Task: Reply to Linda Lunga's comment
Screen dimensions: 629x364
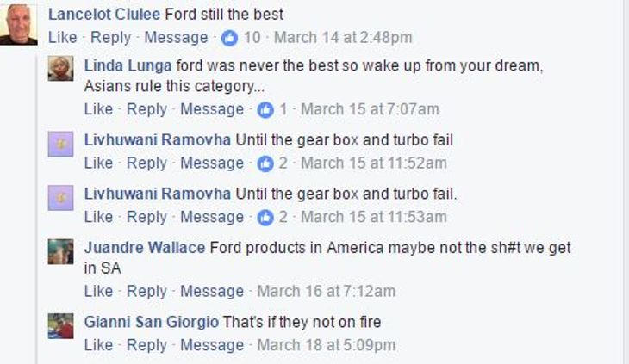Action: 146,109
